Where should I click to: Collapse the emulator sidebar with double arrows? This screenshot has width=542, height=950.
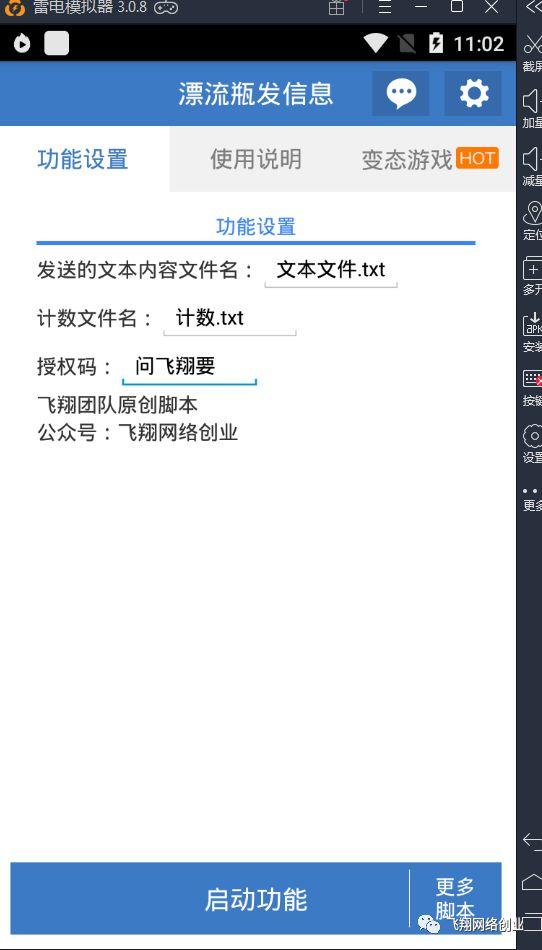(x=533, y=7)
